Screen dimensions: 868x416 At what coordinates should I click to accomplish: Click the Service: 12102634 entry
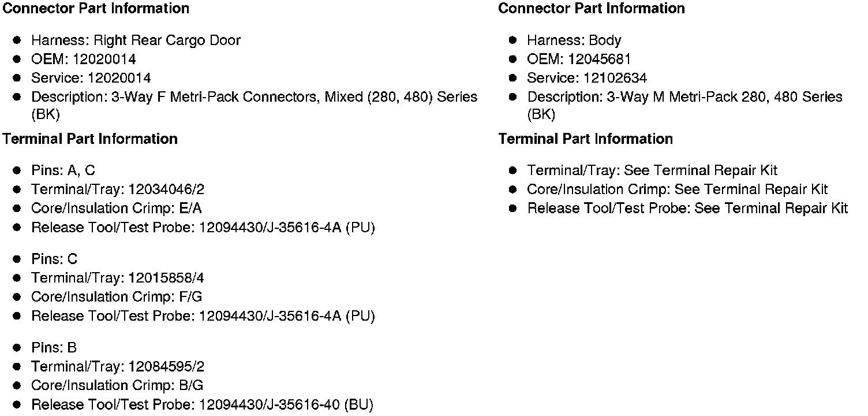[x=586, y=79]
